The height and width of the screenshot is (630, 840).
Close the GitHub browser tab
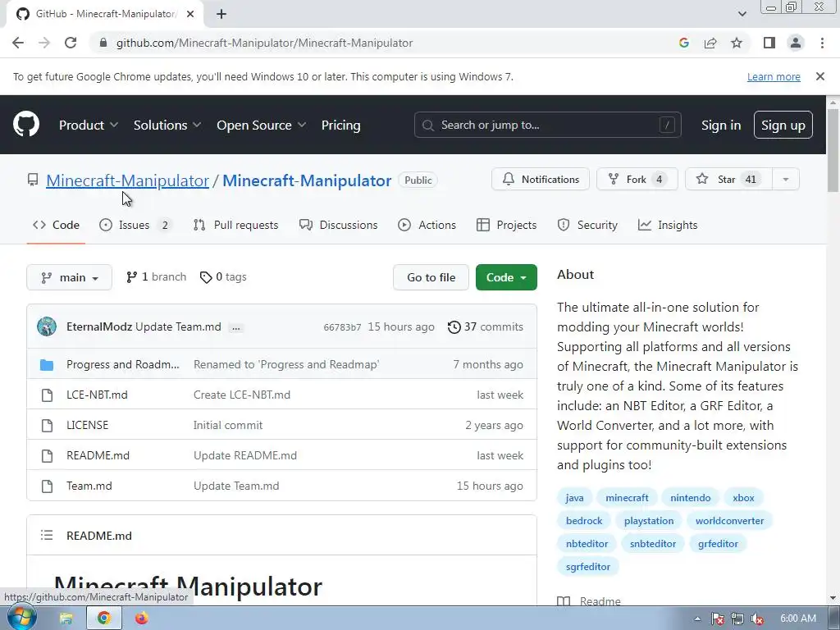pyautogui.click(x=189, y=14)
